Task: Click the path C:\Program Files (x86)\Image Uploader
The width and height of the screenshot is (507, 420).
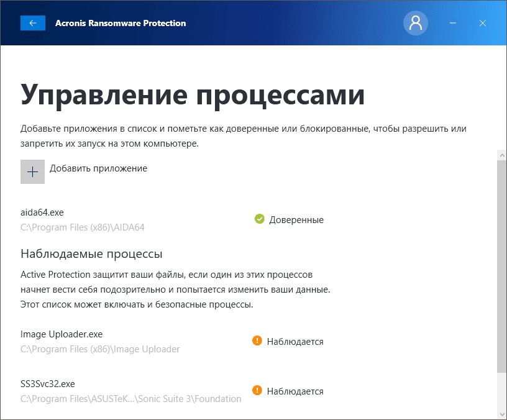Action: tap(100, 349)
